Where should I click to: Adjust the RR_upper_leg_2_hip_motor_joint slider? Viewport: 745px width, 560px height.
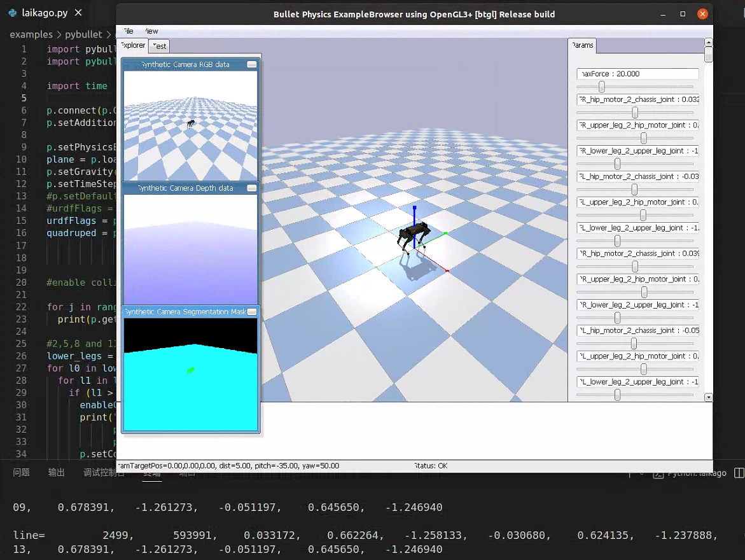pos(644,292)
